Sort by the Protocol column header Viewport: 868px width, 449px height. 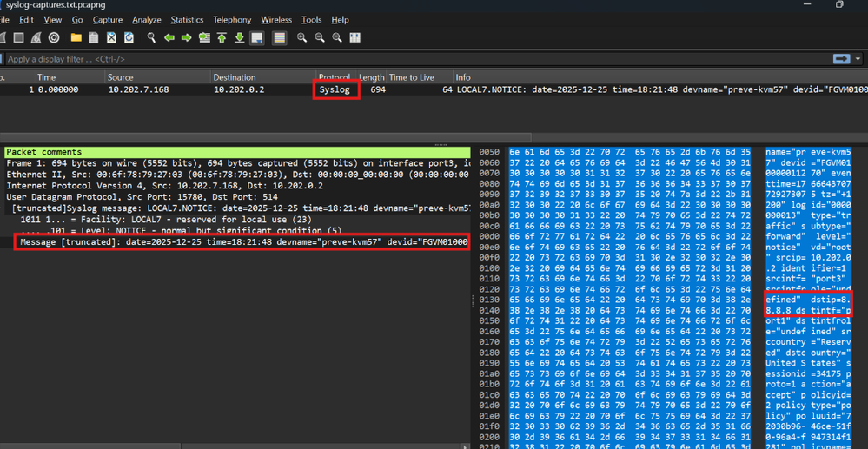(x=336, y=77)
